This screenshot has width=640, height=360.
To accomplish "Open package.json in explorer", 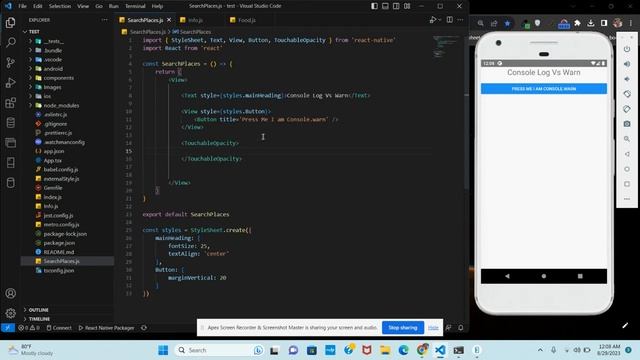I will (x=59, y=243).
